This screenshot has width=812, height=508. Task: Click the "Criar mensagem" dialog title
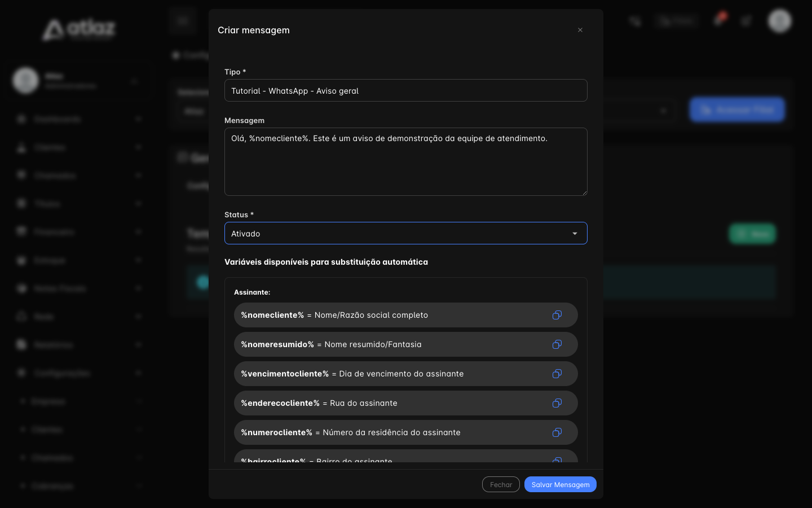coord(254,30)
